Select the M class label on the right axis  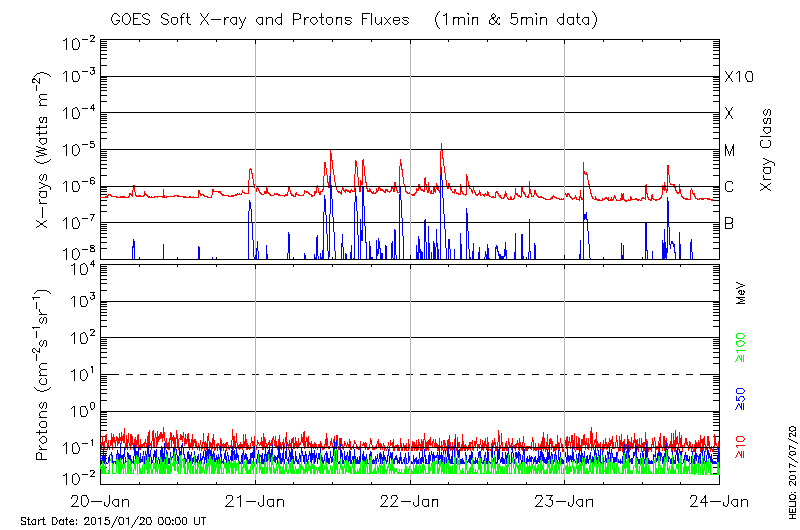(x=730, y=151)
